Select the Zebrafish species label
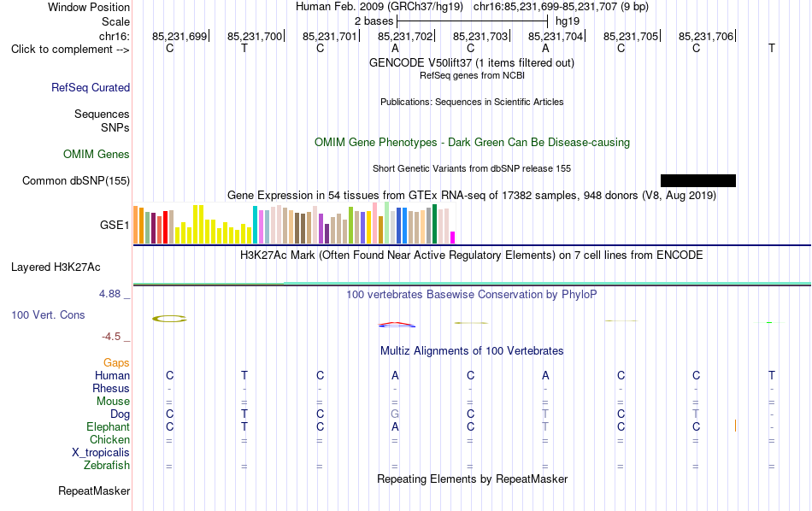Image resolution: width=812 pixels, height=511 pixels. [107, 466]
